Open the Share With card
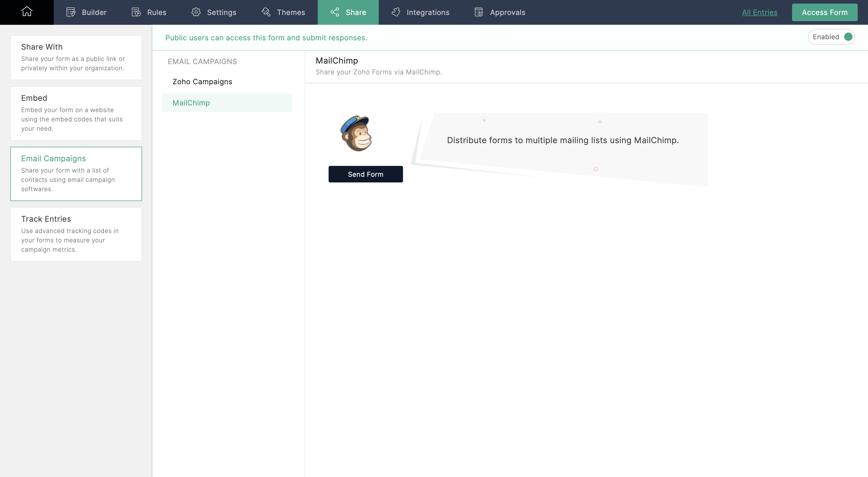This screenshot has width=868, height=477. tap(76, 57)
